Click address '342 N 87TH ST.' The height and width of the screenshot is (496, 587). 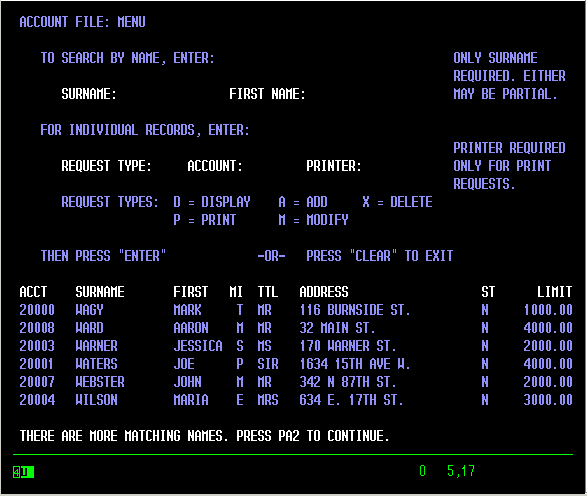348,382
